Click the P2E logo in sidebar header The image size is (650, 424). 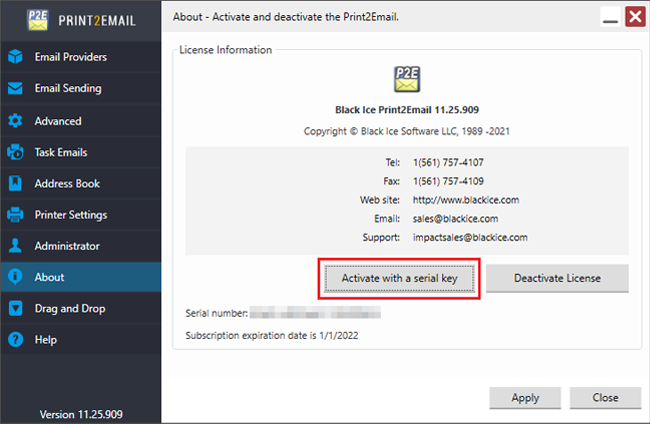click(38, 20)
